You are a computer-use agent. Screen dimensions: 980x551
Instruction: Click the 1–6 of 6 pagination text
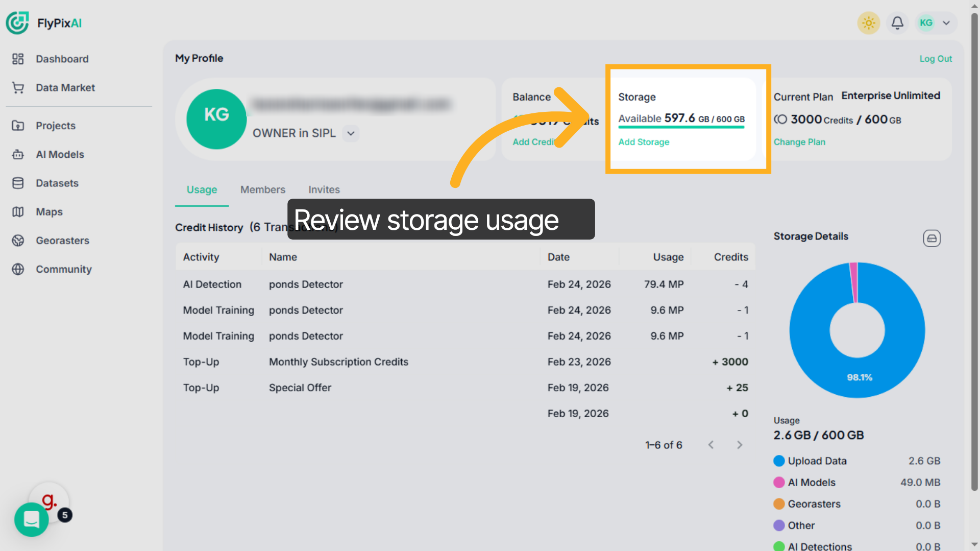coord(664,445)
